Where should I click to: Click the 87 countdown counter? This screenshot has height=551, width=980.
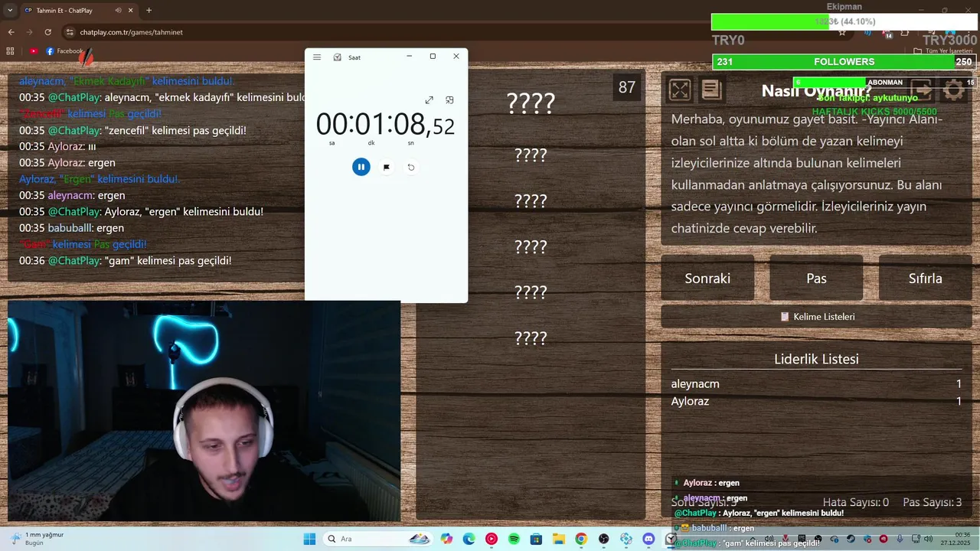click(x=626, y=87)
